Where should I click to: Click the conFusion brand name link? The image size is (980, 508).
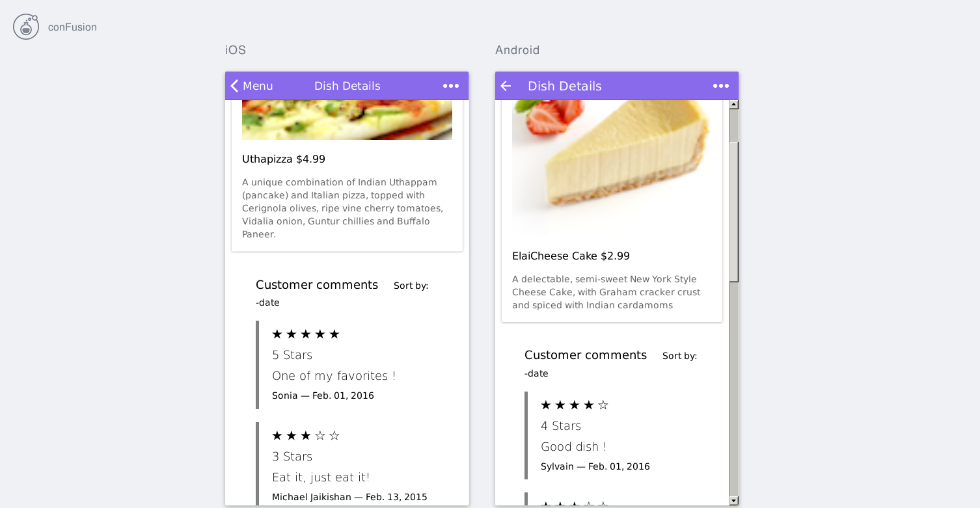click(72, 27)
